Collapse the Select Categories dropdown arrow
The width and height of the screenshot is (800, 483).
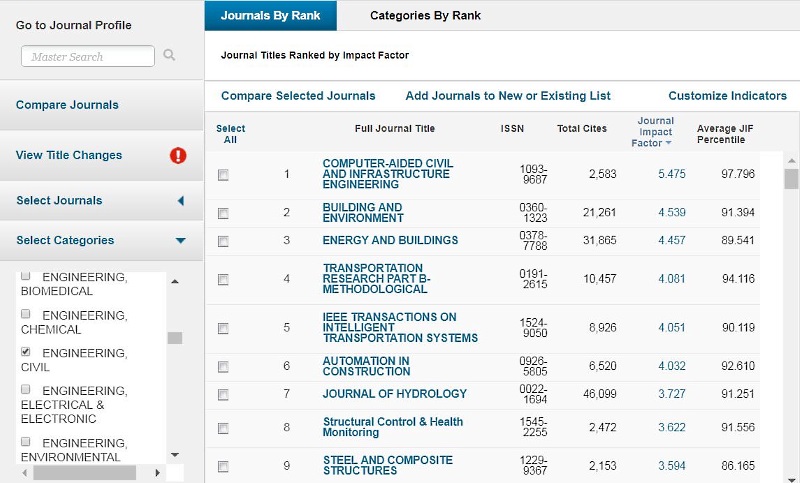point(181,240)
